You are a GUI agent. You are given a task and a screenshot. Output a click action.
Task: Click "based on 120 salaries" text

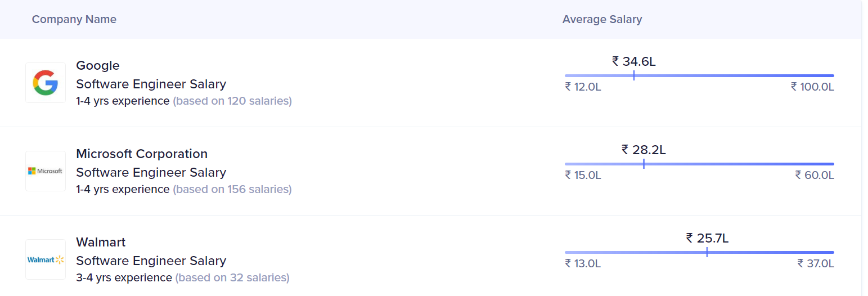point(232,101)
